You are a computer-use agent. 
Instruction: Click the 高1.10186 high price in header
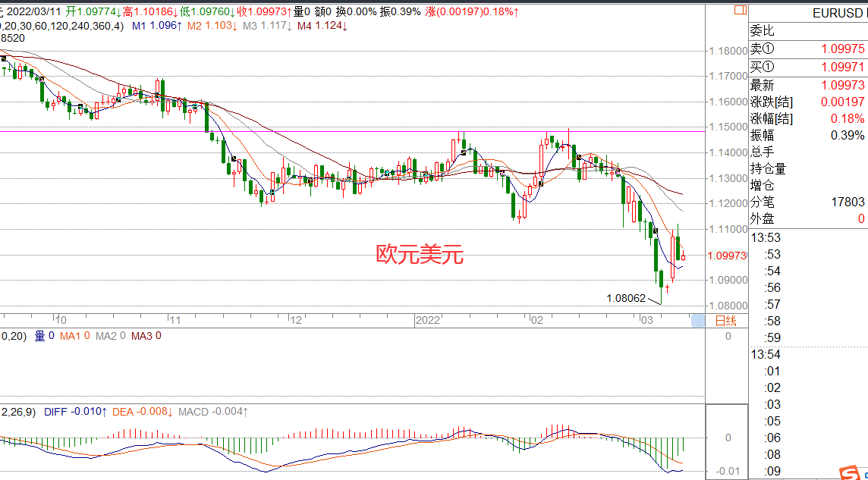point(150,11)
